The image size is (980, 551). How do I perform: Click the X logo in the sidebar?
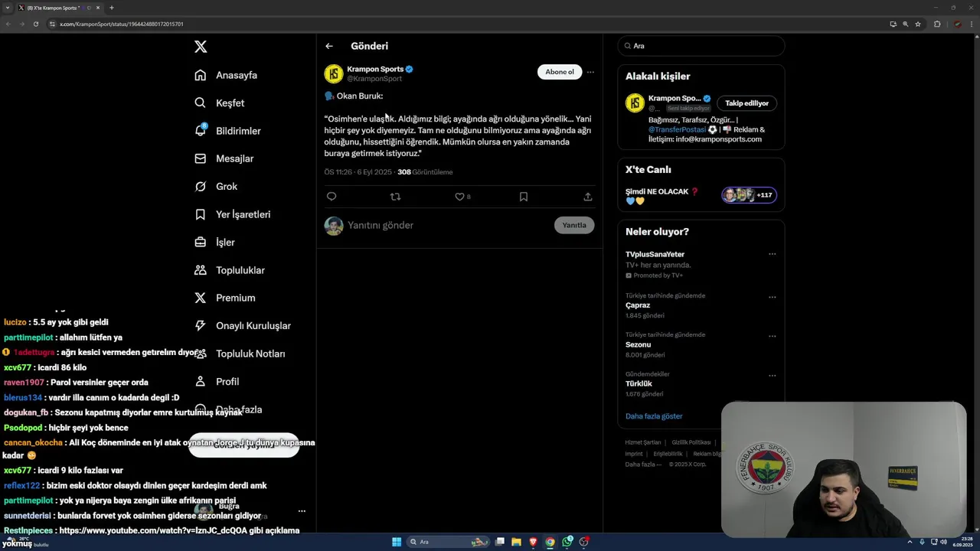tap(201, 47)
